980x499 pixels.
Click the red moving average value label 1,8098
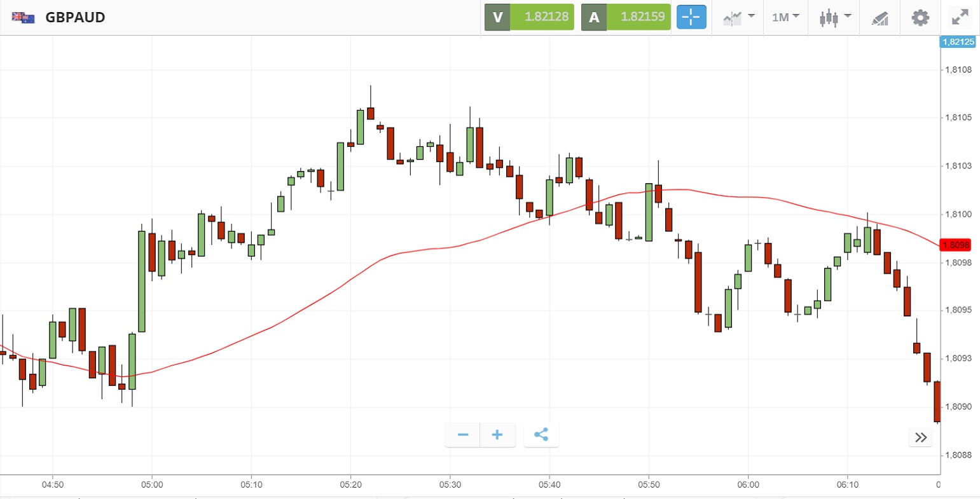(956, 245)
